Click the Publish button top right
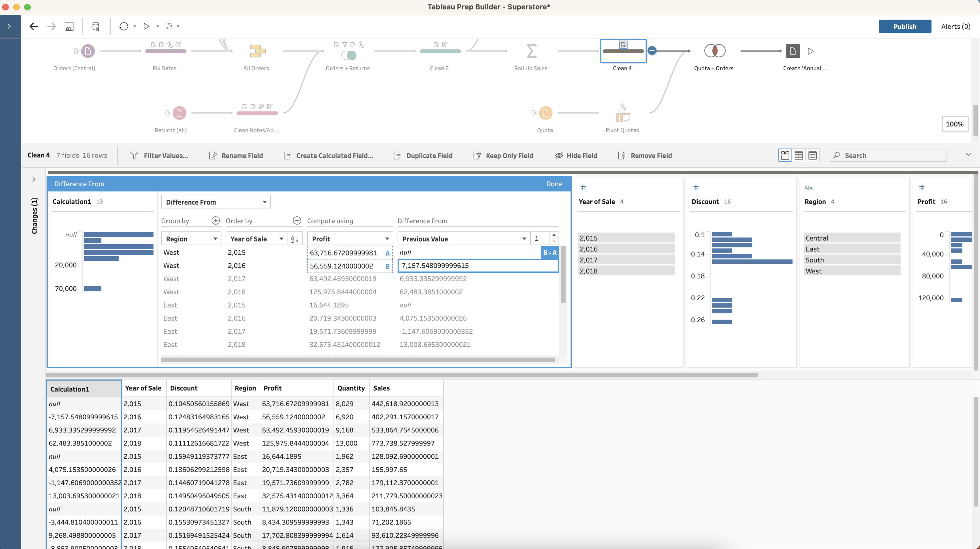Viewport: 980px width, 549px height. coord(905,26)
